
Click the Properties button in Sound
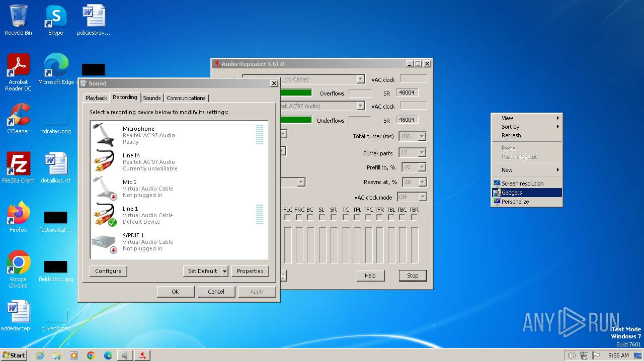pyautogui.click(x=250, y=271)
